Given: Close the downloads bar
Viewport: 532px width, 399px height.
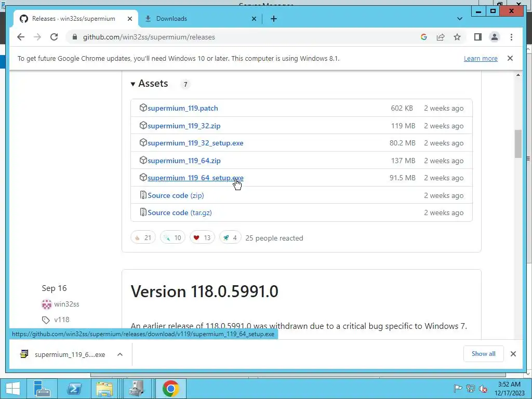Looking at the screenshot, I should 513,354.
